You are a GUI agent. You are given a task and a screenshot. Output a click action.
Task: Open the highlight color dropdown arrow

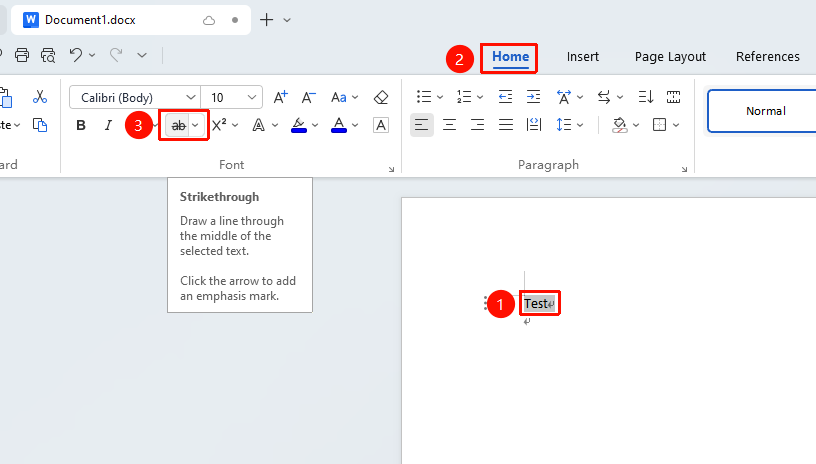315,125
